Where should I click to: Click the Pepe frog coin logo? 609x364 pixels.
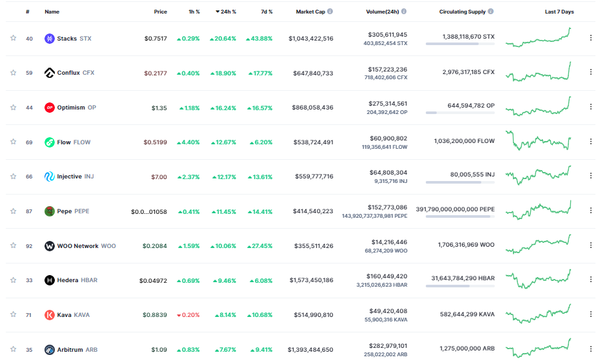(x=50, y=211)
